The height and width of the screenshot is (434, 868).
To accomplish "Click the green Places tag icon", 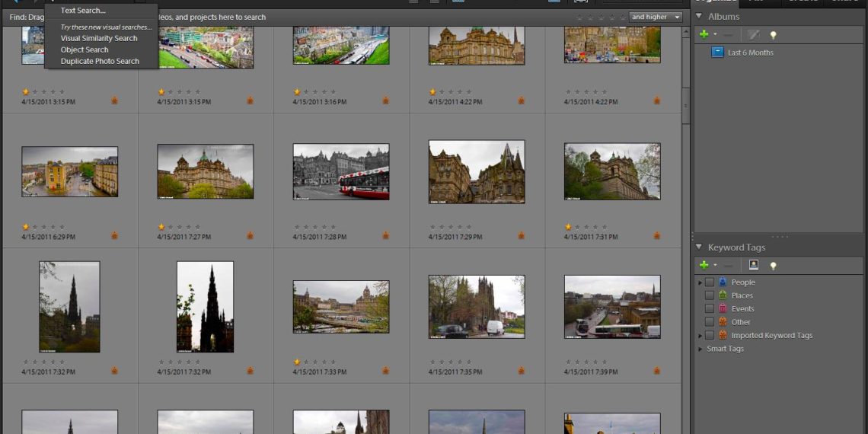I will (723, 295).
